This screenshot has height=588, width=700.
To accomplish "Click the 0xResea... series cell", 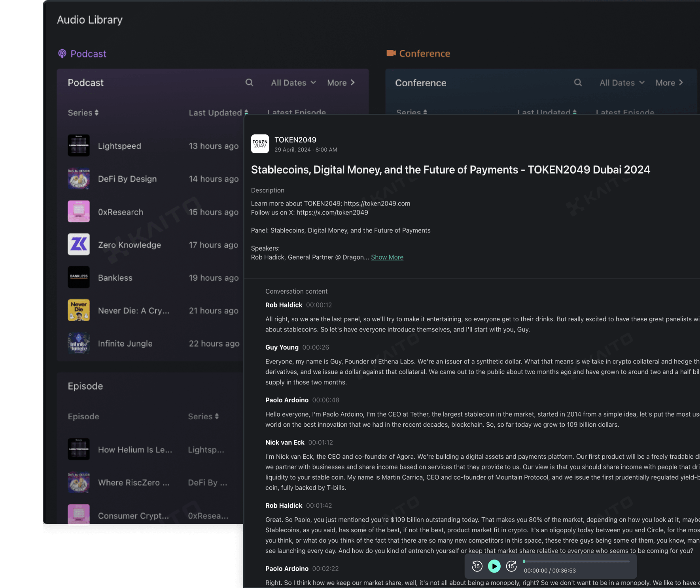I will (208, 516).
